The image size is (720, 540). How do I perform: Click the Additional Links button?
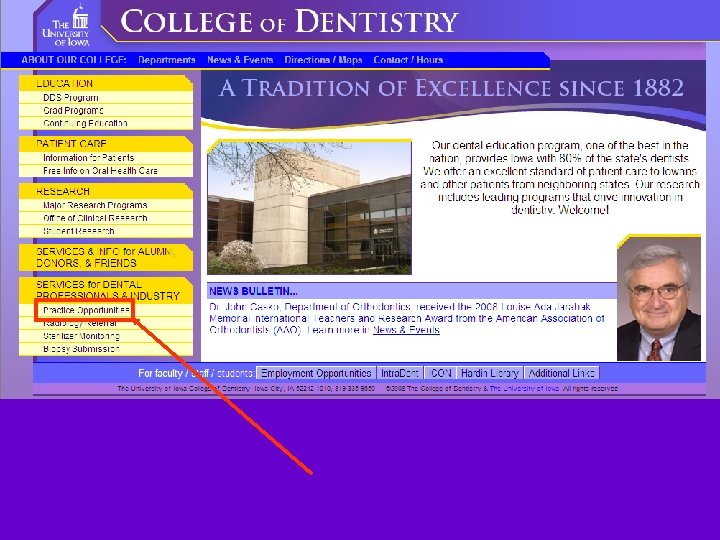point(562,373)
